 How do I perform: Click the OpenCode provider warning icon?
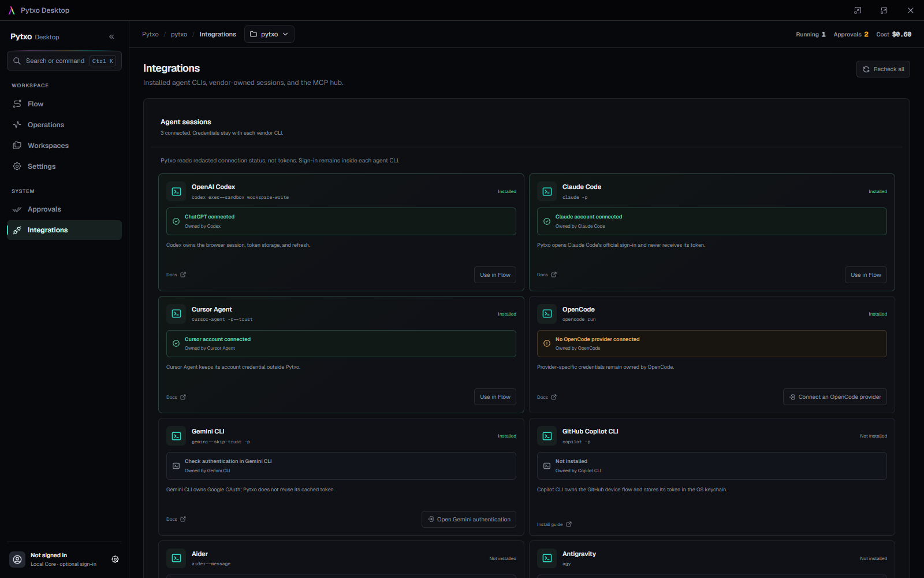point(547,343)
